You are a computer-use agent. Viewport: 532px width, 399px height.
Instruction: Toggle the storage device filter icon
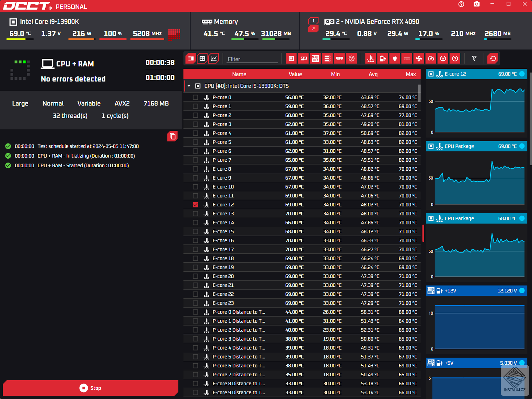point(327,58)
